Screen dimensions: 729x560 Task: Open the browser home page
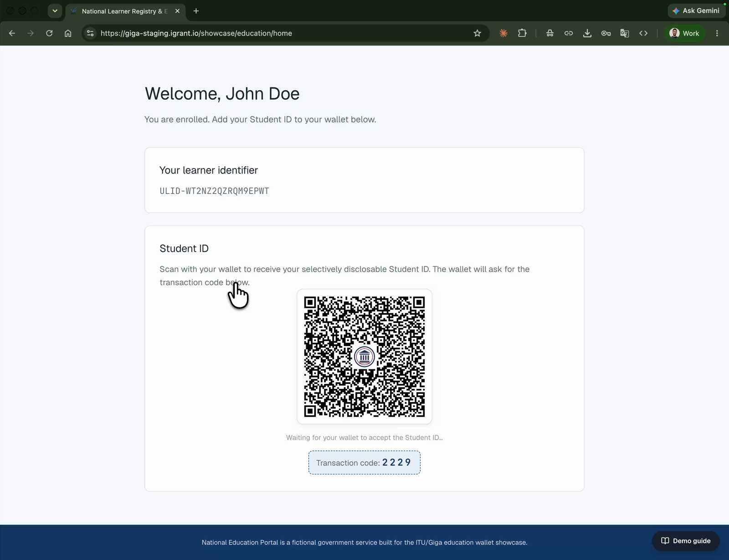point(68,33)
